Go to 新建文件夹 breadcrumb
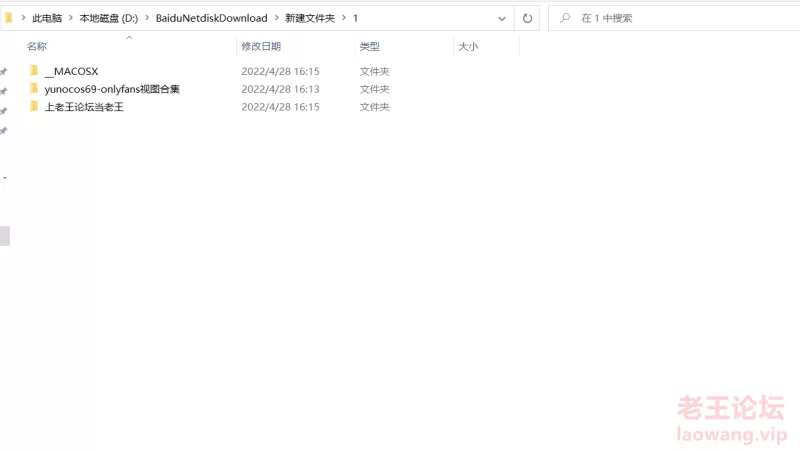Screen dimensions: 800x451 pos(310,18)
